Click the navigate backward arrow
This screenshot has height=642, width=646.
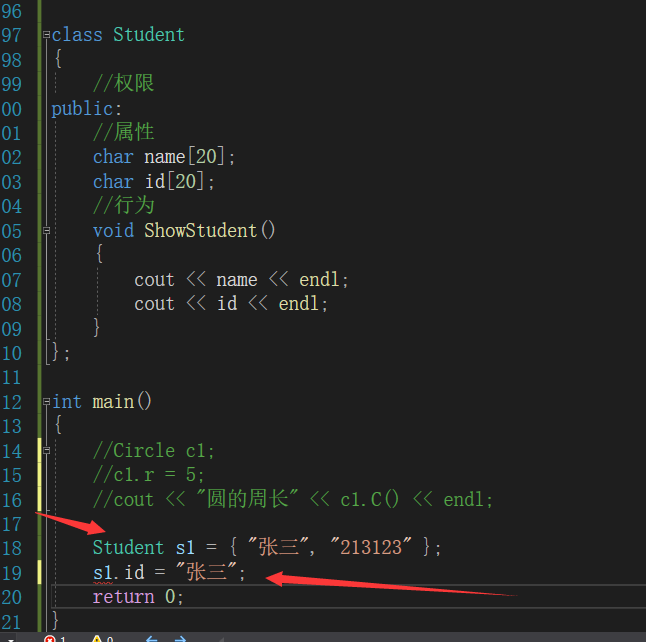coord(152,638)
